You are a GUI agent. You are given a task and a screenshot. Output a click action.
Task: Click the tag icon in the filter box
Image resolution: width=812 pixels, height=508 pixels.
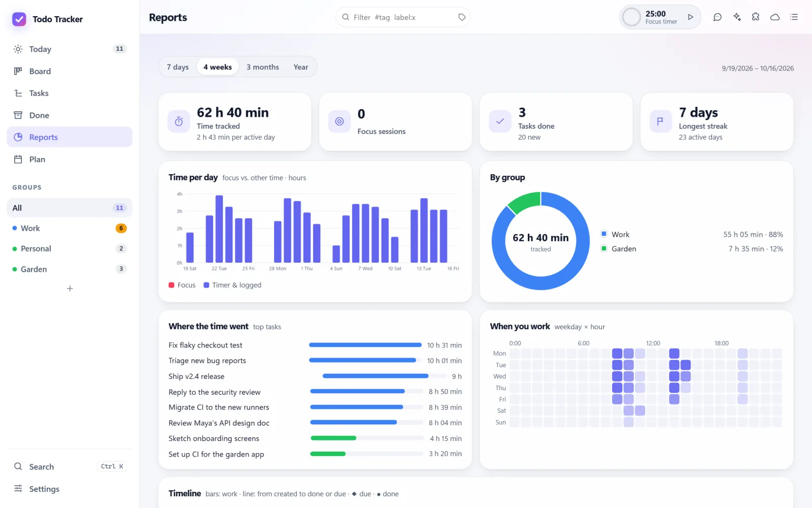pos(462,17)
